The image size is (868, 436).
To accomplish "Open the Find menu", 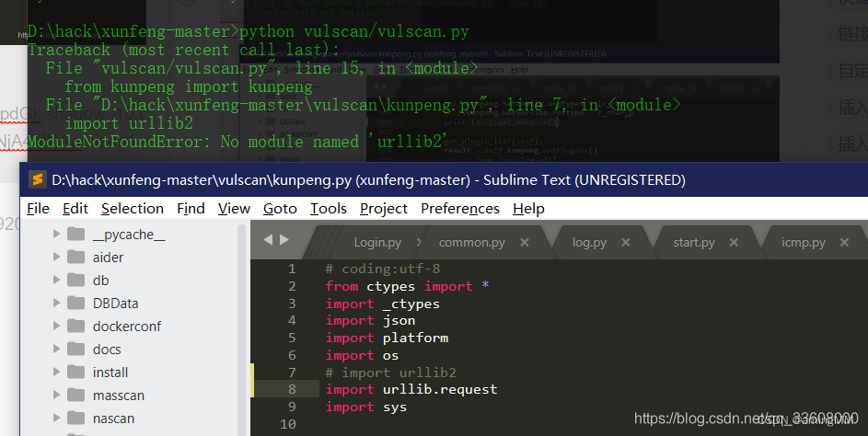I will click(x=191, y=209).
